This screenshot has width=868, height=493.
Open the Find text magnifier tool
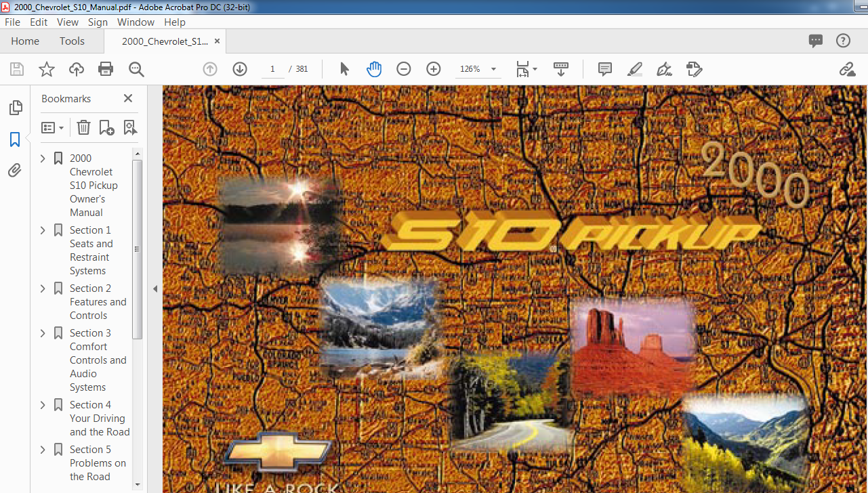click(136, 69)
